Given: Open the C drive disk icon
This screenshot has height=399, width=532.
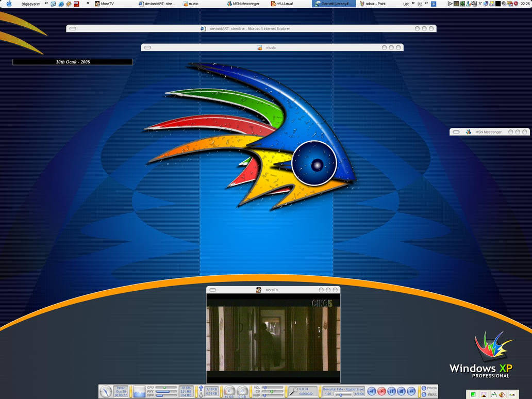Looking at the screenshot, I should click(x=229, y=391).
